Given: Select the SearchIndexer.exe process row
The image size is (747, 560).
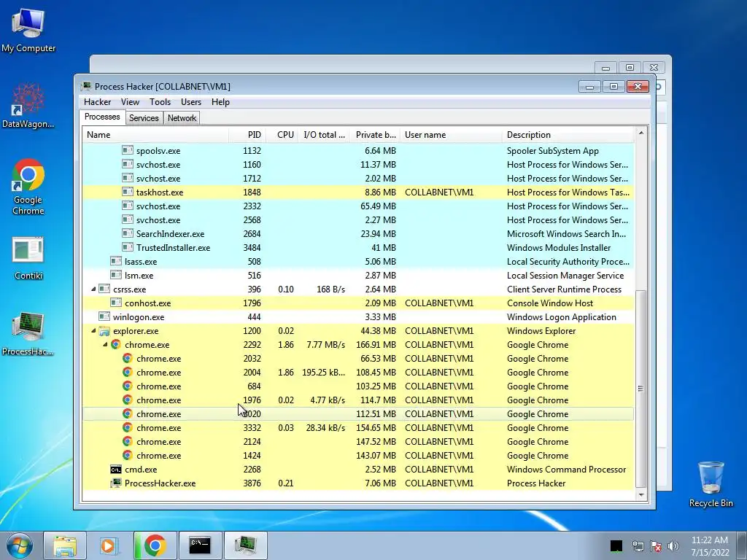Looking at the screenshot, I should click(358, 234).
